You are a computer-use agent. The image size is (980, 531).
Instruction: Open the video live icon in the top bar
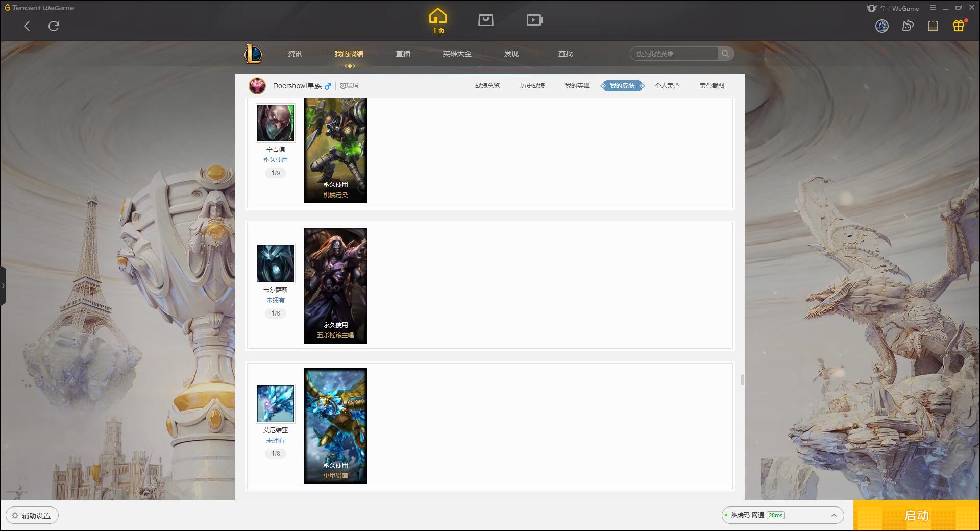534,20
